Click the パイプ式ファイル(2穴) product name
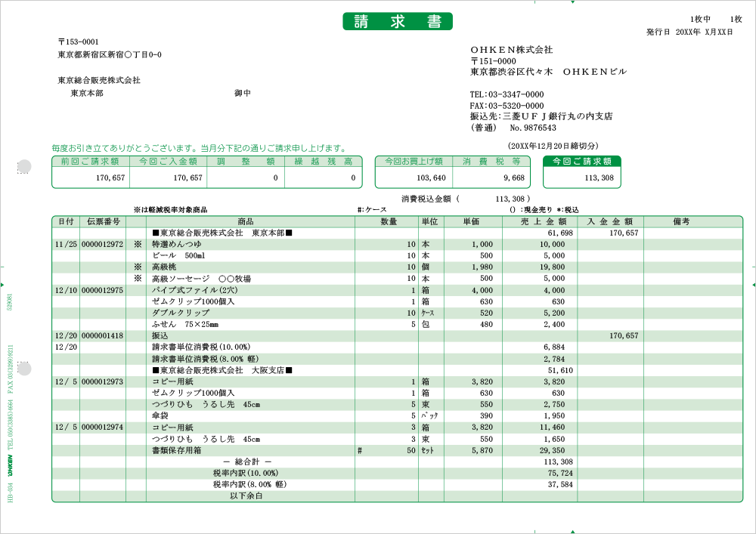Image resolution: width=756 pixels, height=534 pixels. point(195,290)
